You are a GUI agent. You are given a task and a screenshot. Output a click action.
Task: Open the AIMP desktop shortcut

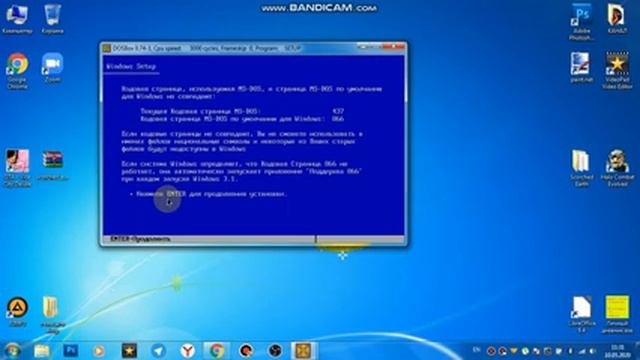pos(17,312)
